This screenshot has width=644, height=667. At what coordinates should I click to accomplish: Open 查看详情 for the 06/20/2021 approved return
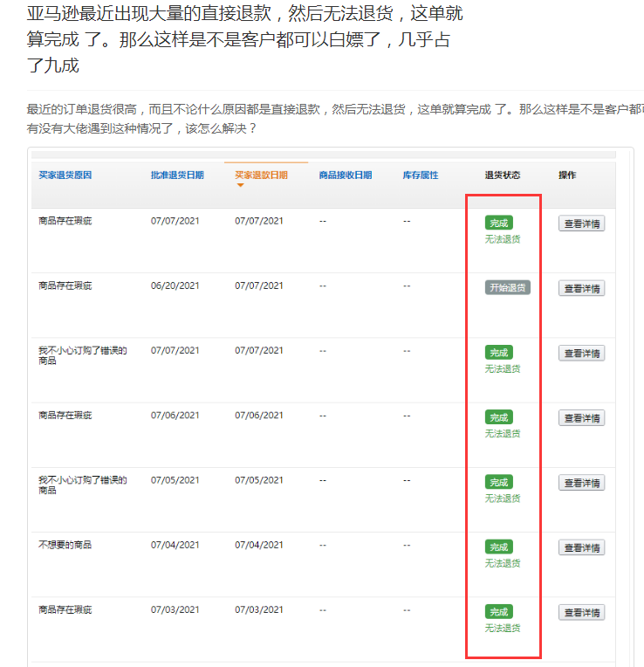pyautogui.click(x=581, y=288)
